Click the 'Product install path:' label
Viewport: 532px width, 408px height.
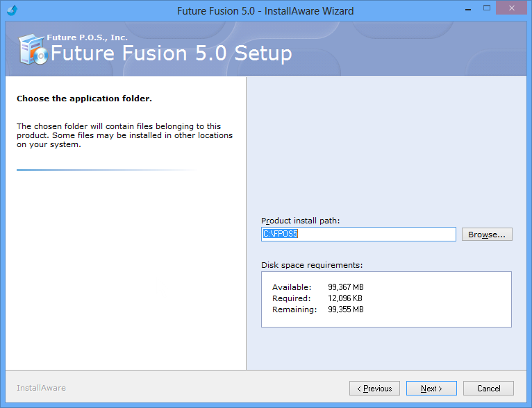tap(300, 221)
